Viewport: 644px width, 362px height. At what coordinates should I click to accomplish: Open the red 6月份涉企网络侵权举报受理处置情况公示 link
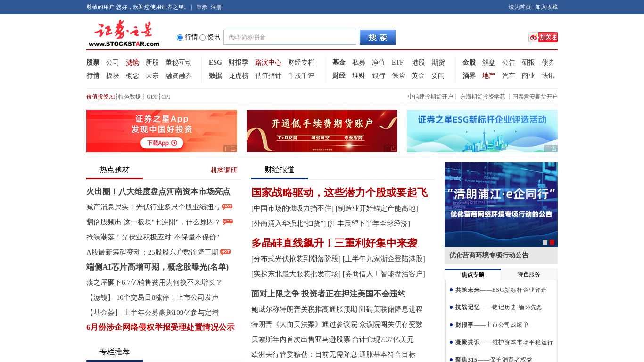pos(160,327)
